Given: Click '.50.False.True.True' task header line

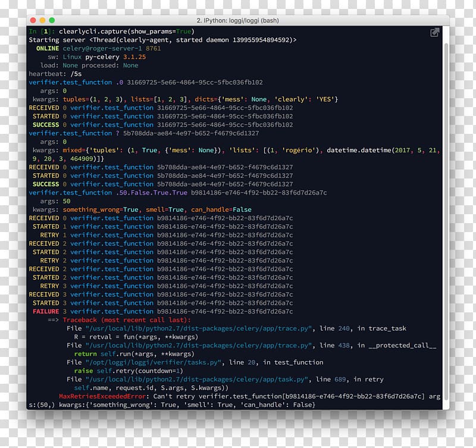Looking at the screenshot, I should point(178,193).
